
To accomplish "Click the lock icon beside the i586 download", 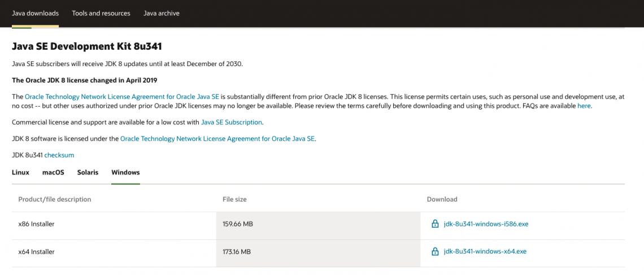I will coord(435,224).
